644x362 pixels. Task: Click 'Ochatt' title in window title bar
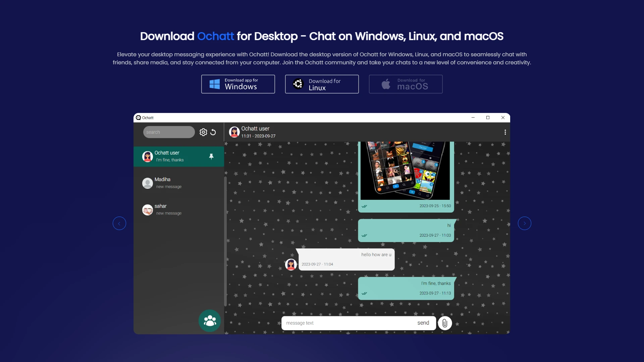148,118
